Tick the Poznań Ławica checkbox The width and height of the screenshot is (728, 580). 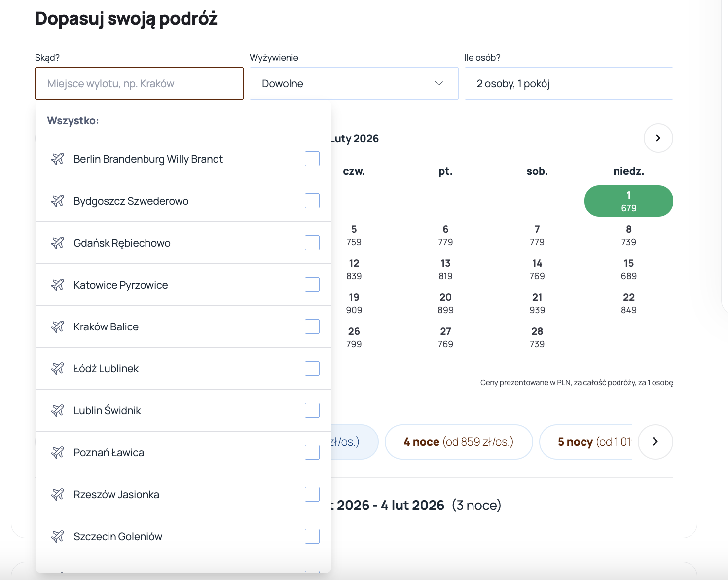tap(312, 452)
